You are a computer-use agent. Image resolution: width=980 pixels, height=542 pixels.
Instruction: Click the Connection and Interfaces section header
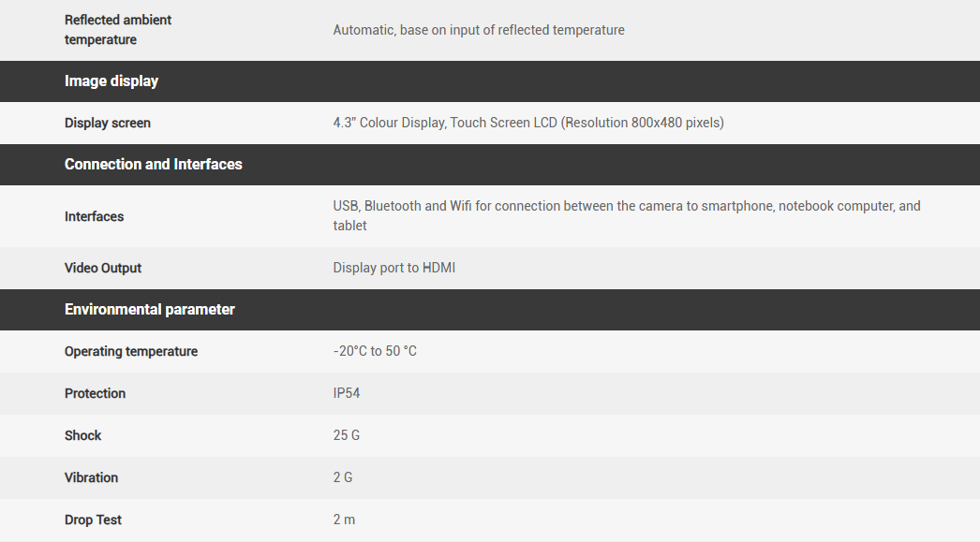(154, 164)
